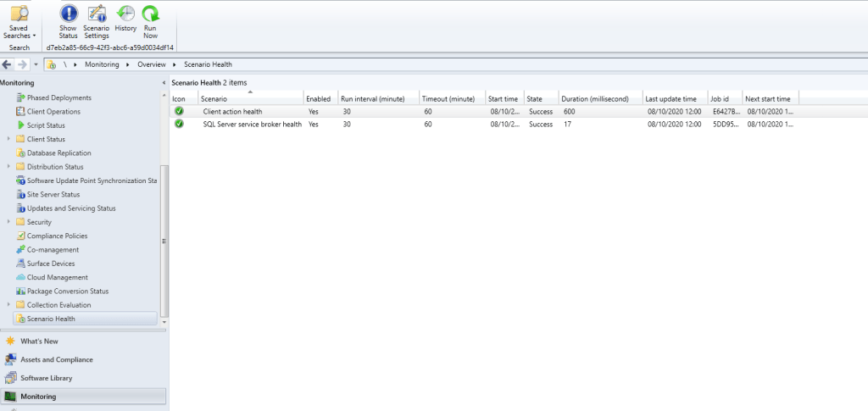Screen dimensions: 868x411
Task: Click the Back navigation arrow
Action: [8, 64]
